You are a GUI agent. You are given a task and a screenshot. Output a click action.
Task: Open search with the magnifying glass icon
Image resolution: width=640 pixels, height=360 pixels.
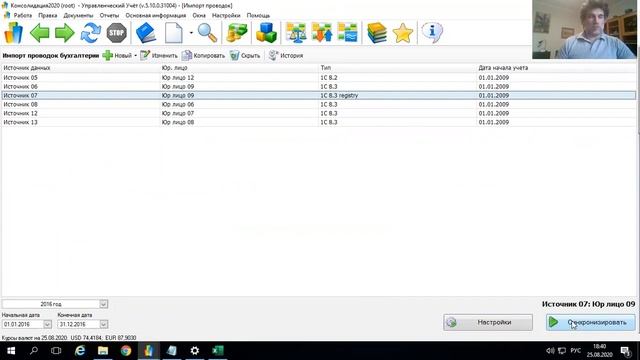(x=207, y=33)
